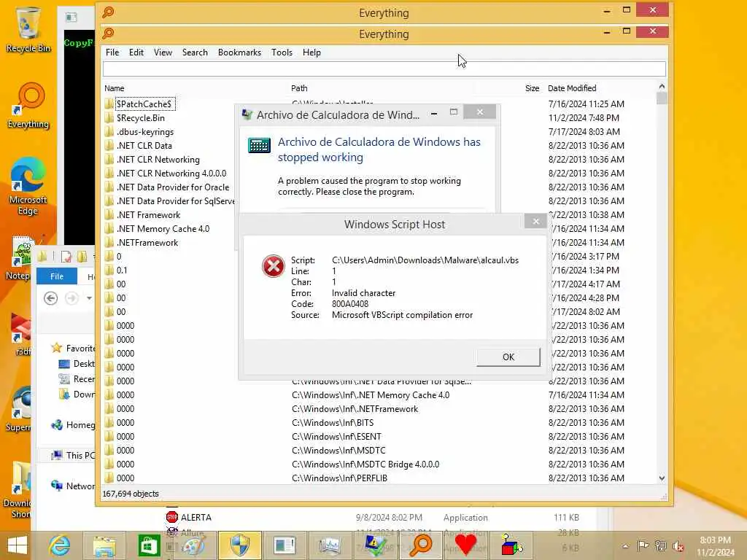Open the Search menu in Everything
This screenshot has width=747, height=560.
click(195, 52)
